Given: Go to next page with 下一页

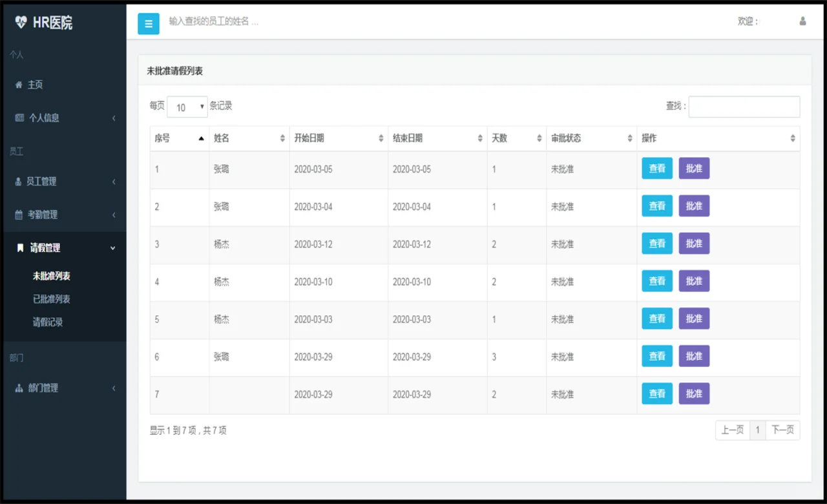Looking at the screenshot, I should [782, 430].
